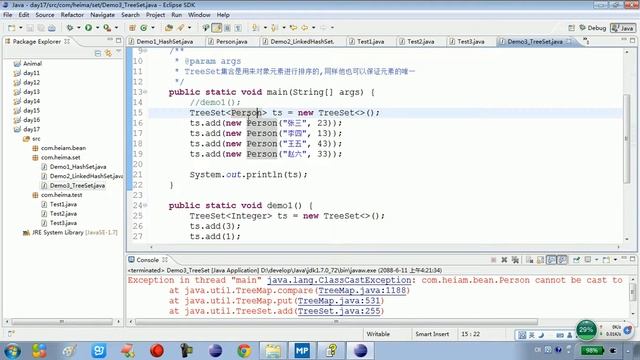Image resolution: width=640 pixels, height=360 pixels.
Task: Select JRE System Library node
Action: point(70,233)
